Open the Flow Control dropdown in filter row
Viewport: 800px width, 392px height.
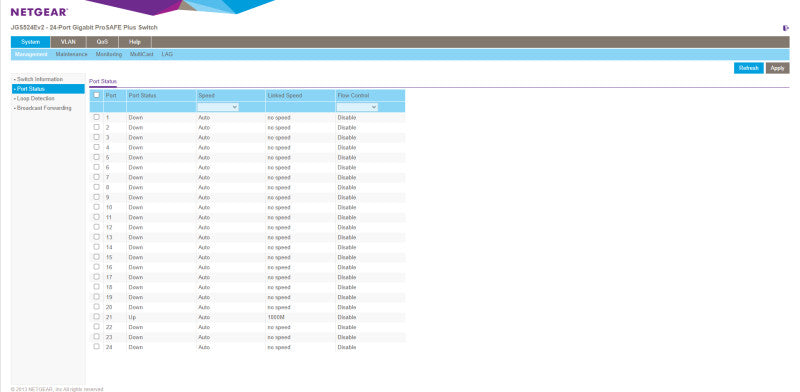[x=357, y=107]
